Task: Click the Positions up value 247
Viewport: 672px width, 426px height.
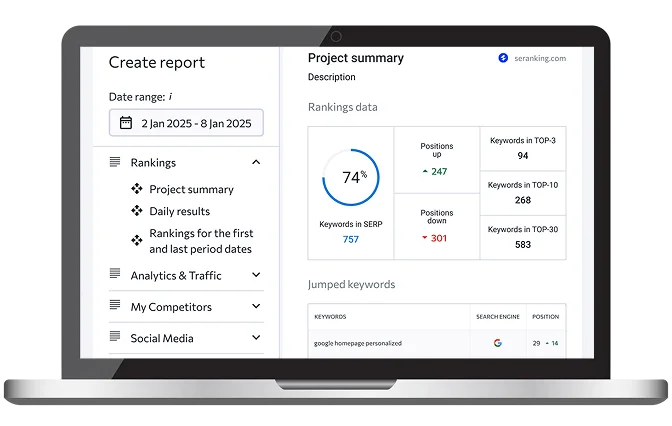Action: coord(439,171)
